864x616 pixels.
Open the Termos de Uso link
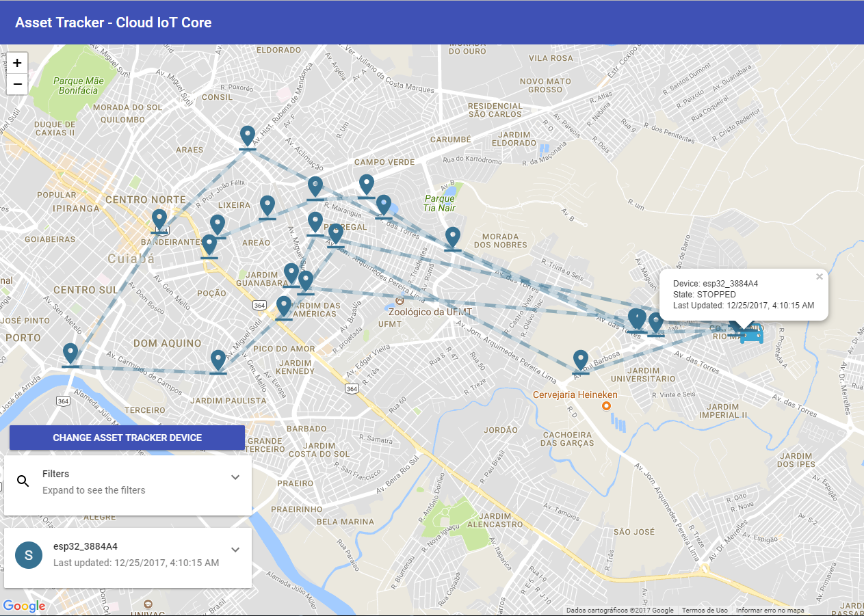click(x=705, y=611)
